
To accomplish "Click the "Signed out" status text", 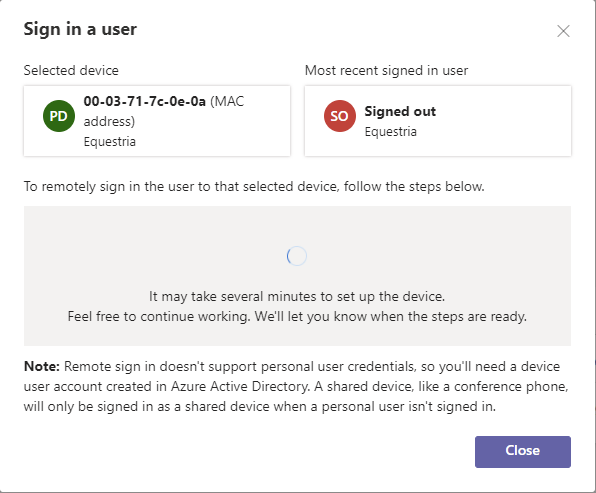I will click(400, 111).
